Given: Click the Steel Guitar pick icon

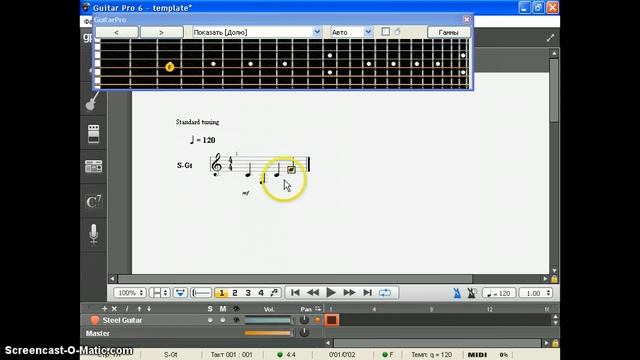Looking at the screenshot, I should coord(95,320).
